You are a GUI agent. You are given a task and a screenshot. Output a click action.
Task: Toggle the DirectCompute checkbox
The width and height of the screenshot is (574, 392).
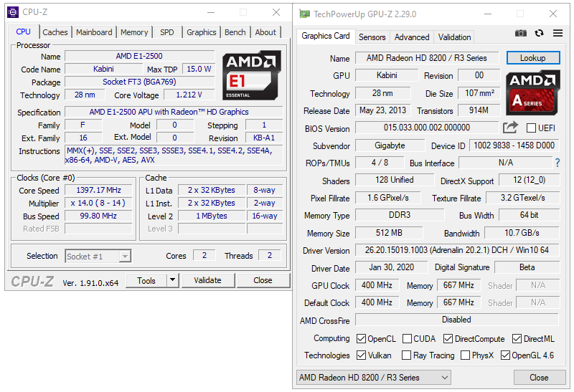click(x=448, y=339)
